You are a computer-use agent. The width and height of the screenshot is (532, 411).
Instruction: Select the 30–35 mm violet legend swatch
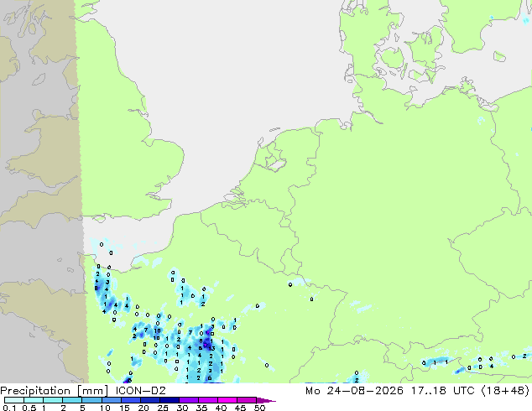[x=188, y=400]
